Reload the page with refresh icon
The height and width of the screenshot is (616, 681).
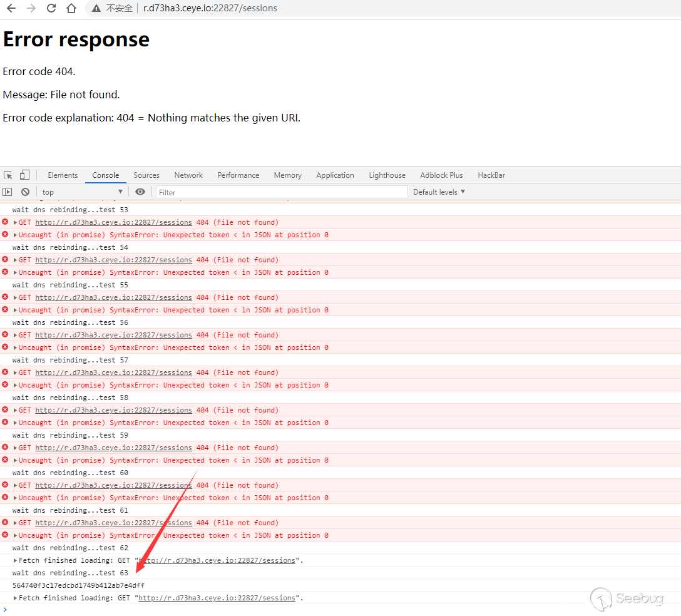51,8
